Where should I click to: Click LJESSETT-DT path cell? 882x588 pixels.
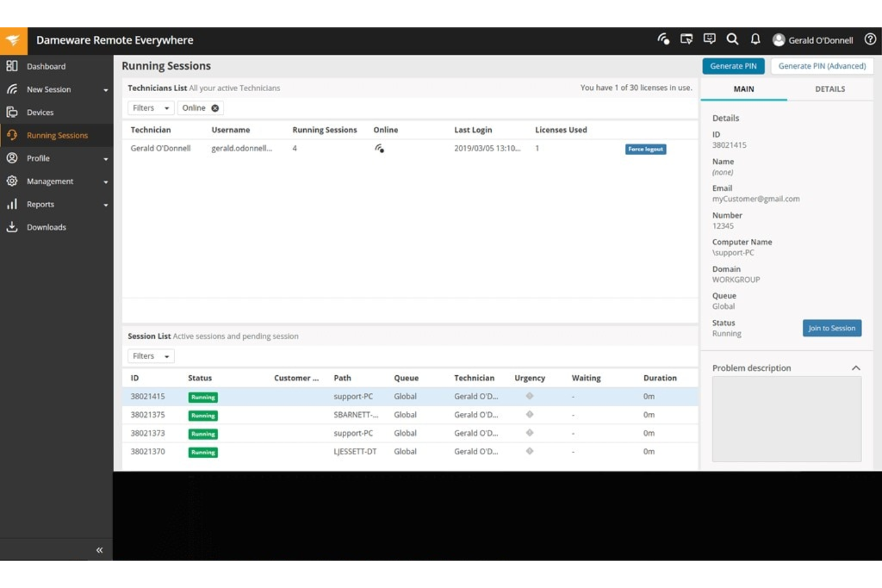coord(355,452)
